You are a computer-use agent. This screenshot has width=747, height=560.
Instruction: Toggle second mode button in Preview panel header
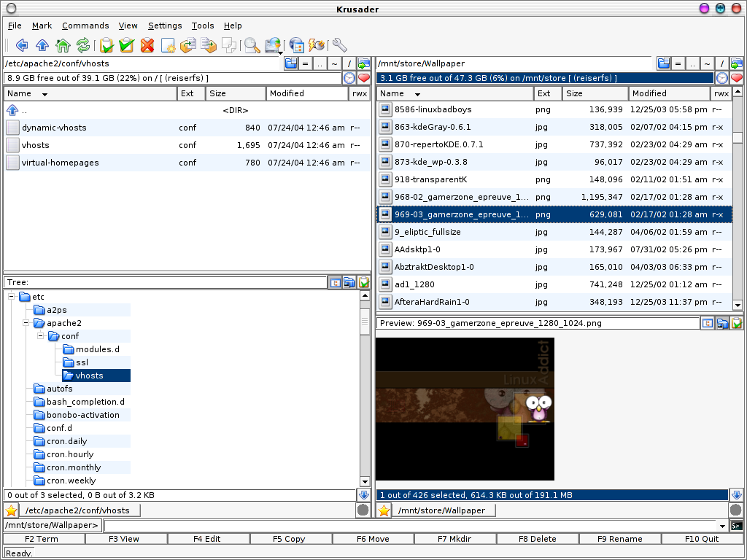[722, 323]
